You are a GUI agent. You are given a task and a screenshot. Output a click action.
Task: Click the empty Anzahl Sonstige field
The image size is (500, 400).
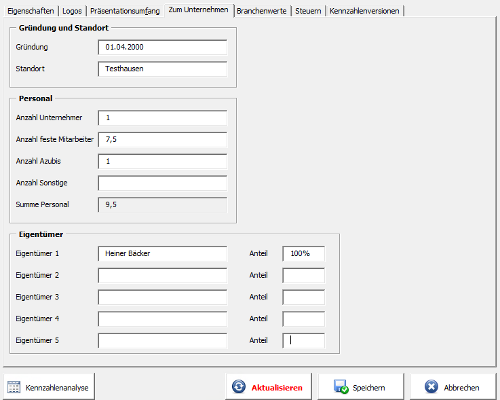(163, 183)
